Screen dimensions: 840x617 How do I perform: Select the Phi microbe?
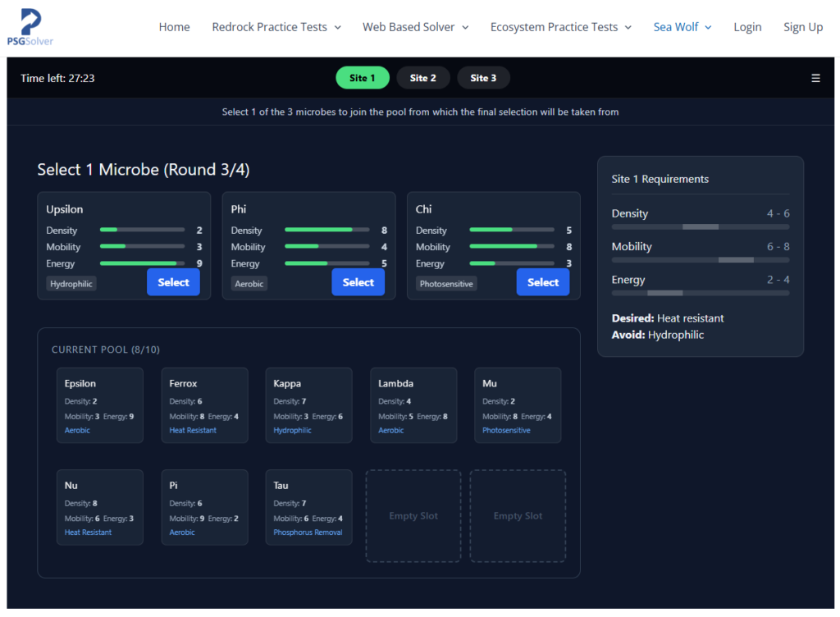pos(358,282)
